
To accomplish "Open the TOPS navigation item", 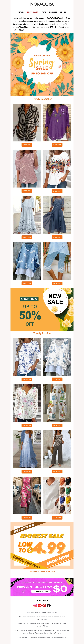I will coord(44,12).
